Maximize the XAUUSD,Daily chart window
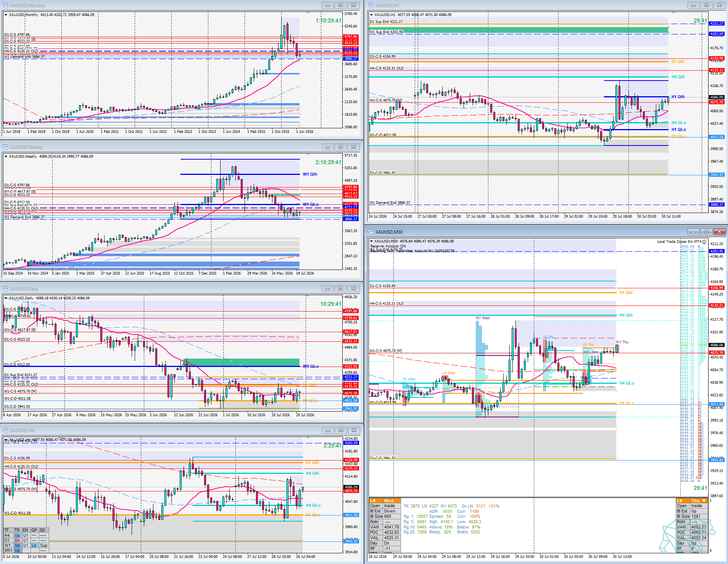 pyautogui.click(x=340, y=289)
